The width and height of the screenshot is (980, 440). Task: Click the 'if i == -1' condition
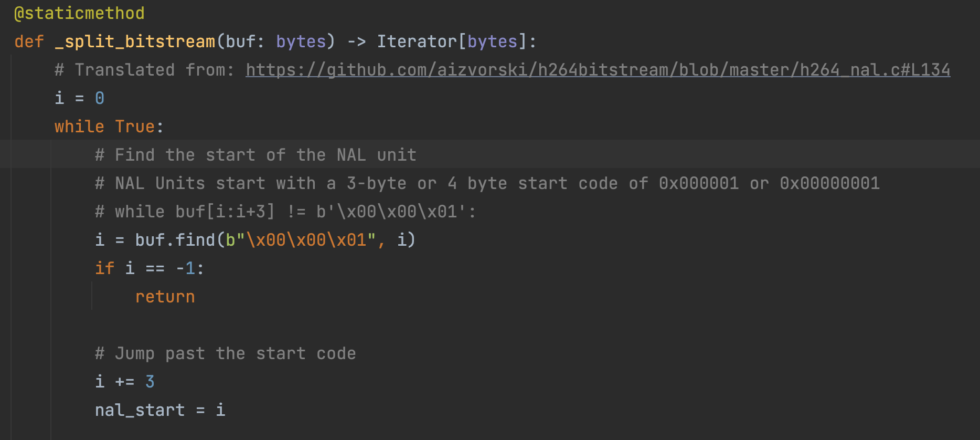pos(149,268)
